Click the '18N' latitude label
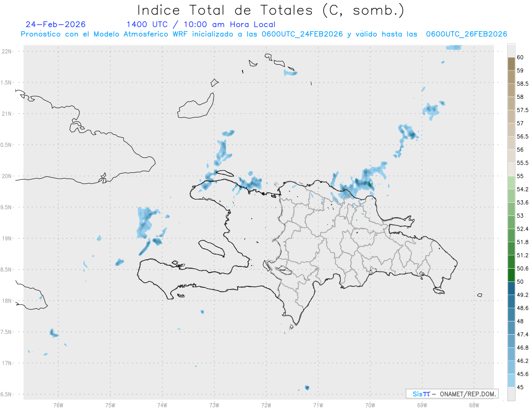This screenshot has width=532, height=411. pos(7,301)
